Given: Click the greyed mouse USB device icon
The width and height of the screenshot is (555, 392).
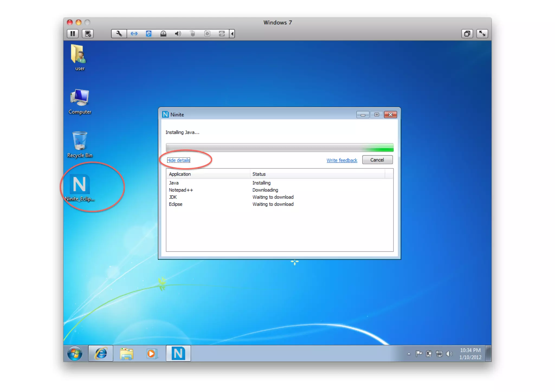Looking at the screenshot, I should (x=192, y=34).
